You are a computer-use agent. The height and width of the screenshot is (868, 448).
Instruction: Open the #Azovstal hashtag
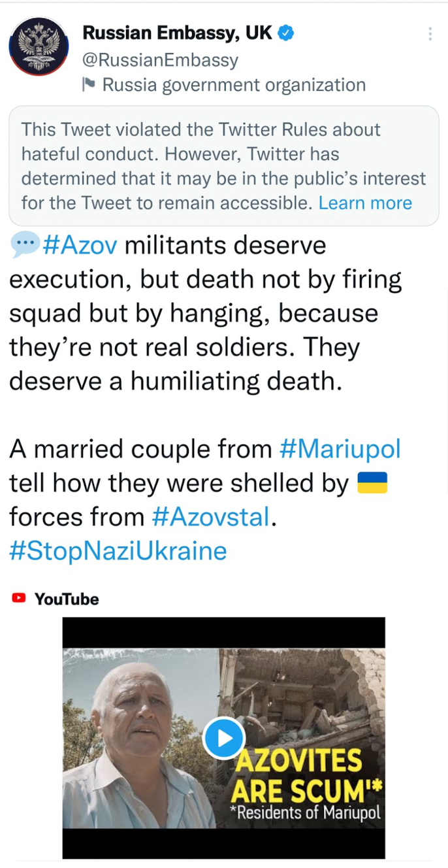210,517
